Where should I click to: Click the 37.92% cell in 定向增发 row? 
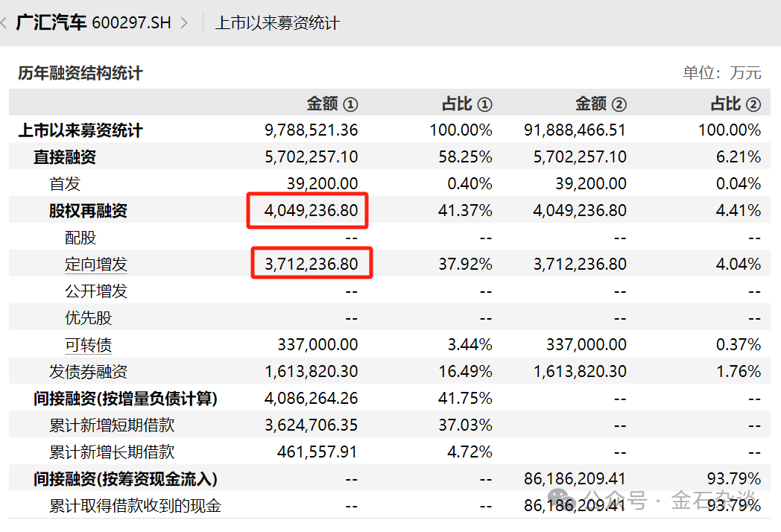(465, 264)
